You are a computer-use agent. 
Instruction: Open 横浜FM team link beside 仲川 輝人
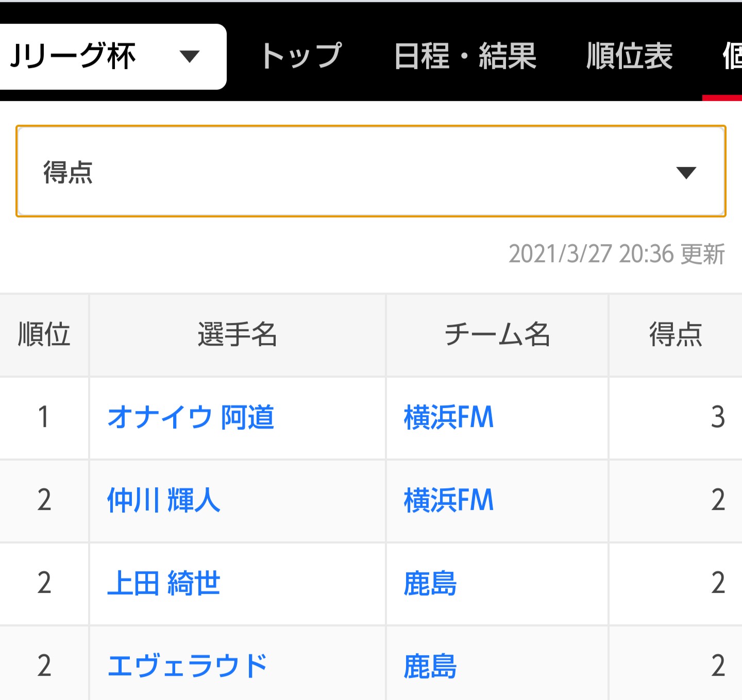tap(448, 500)
